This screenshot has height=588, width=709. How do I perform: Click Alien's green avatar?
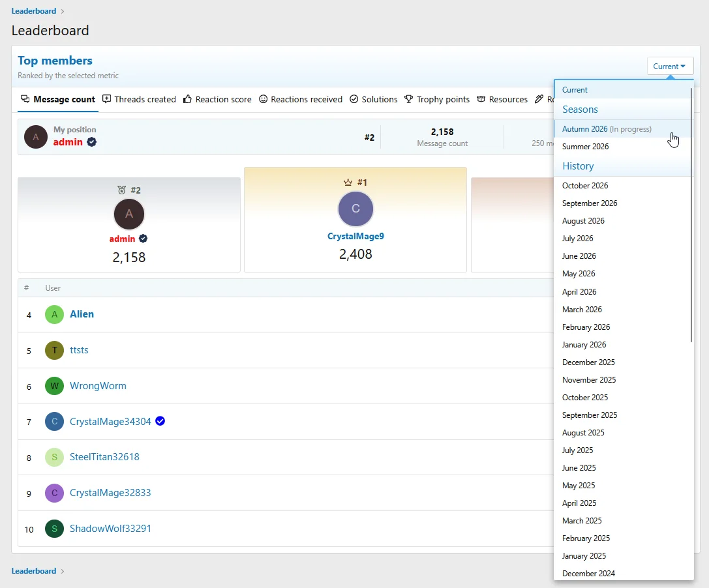(54, 314)
